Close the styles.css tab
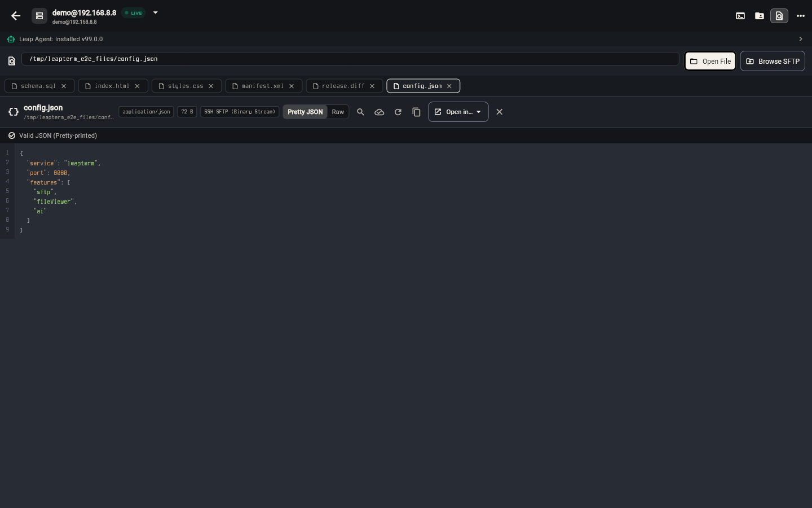This screenshot has height=508, width=812. (211, 86)
